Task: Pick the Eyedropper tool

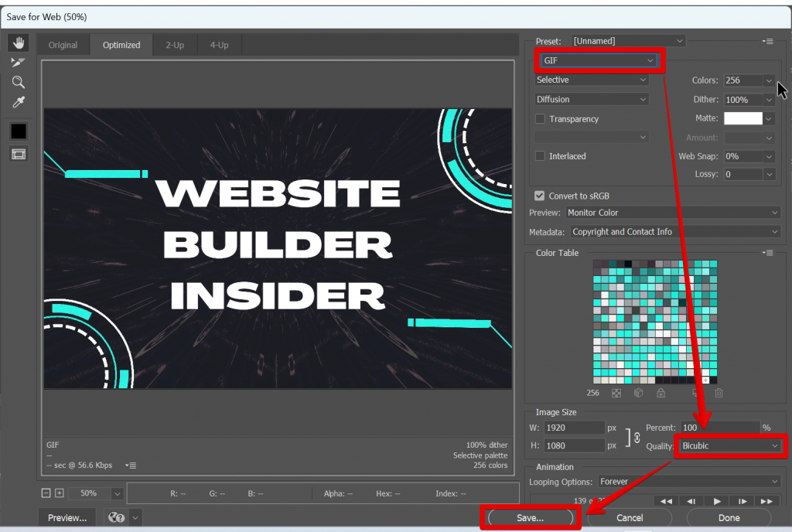Action: coord(18,101)
